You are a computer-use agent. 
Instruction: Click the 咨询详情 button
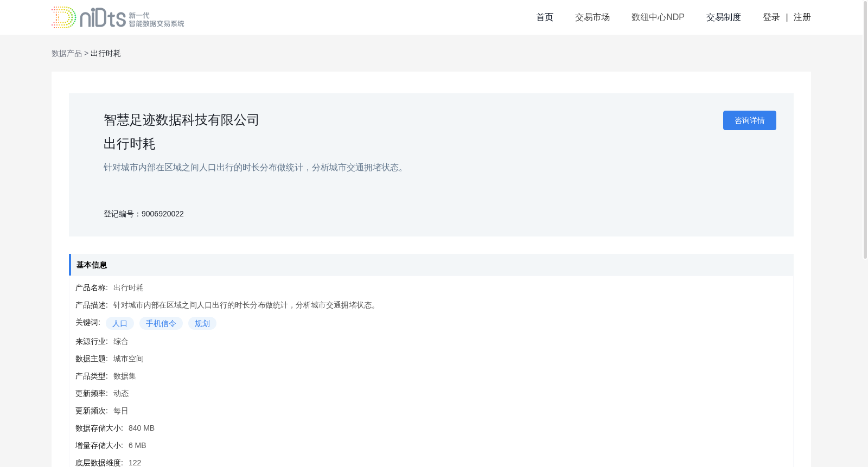750,120
